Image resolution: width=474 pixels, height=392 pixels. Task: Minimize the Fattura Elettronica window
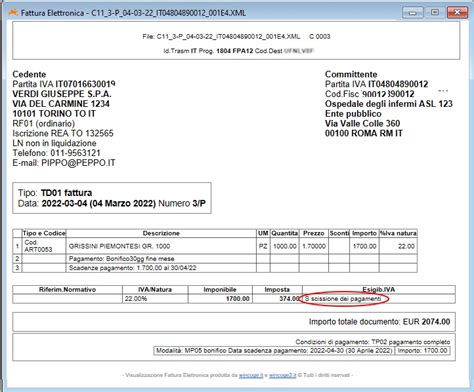413,13
